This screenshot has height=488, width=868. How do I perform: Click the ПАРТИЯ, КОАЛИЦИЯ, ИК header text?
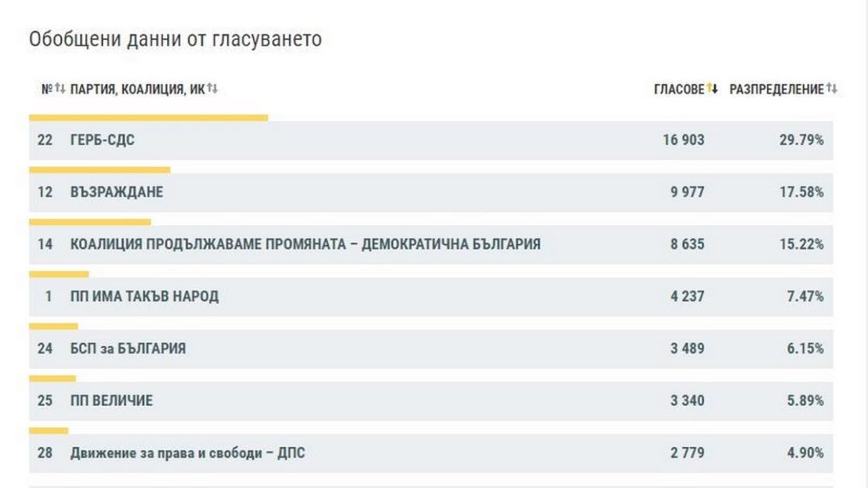pos(137,89)
